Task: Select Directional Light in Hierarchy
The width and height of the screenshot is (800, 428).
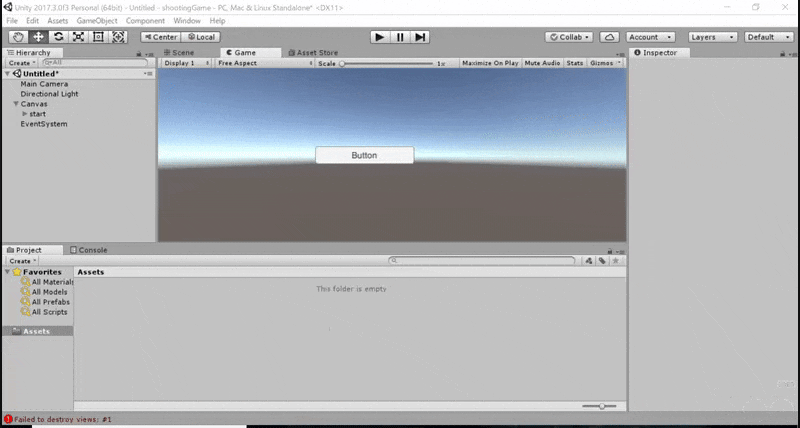Action: tap(49, 94)
